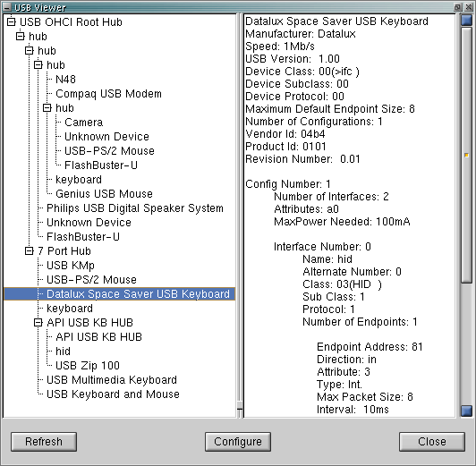This screenshot has width=476, height=466.
Task: Select FlashBuster-U below USB-PS/2 Mouse in hub
Action: [x=101, y=165]
